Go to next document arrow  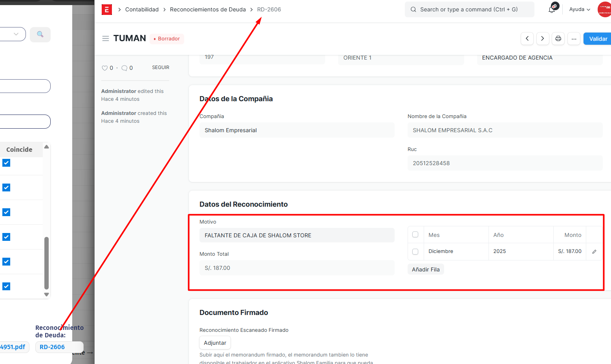542,38
